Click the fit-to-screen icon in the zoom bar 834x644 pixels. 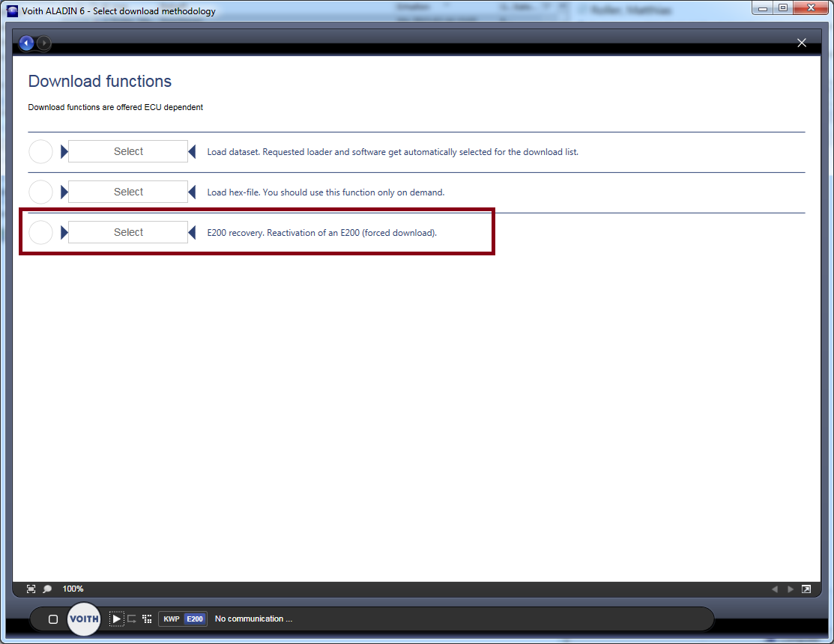tap(31, 589)
